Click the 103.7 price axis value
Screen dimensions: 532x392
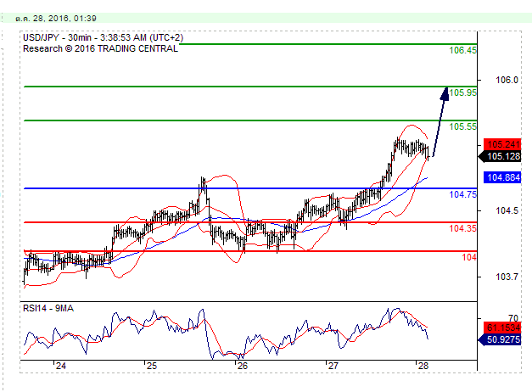click(507, 277)
